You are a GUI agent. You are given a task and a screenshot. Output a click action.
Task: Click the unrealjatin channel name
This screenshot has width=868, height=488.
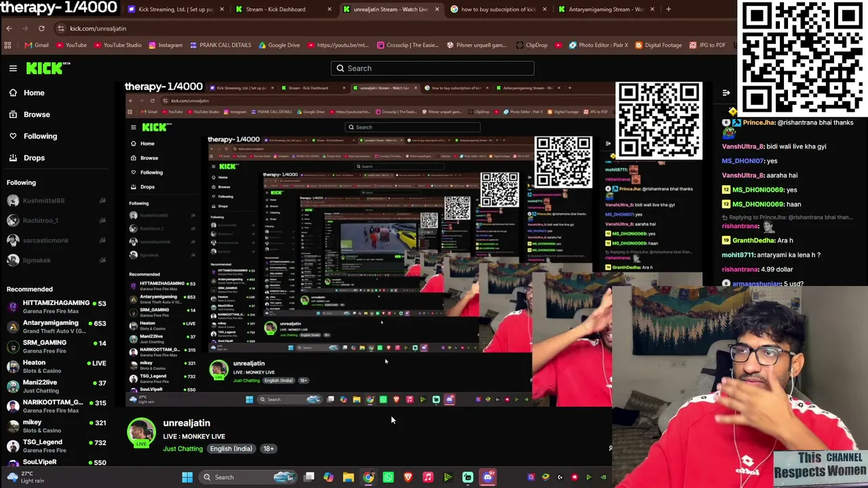pyautogui.click(x=186, y=423)
